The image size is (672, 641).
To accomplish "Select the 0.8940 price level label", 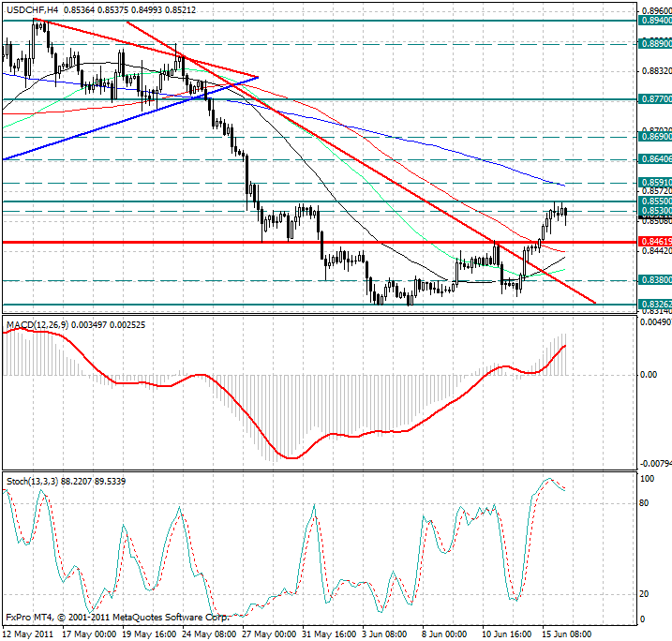I will (x=655, y=20).
